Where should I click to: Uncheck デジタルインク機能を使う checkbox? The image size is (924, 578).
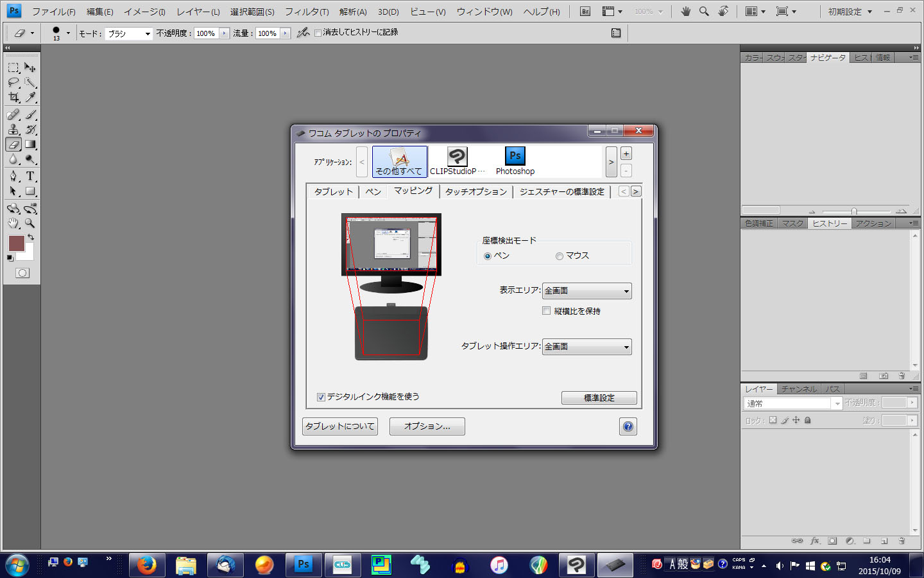321,397
